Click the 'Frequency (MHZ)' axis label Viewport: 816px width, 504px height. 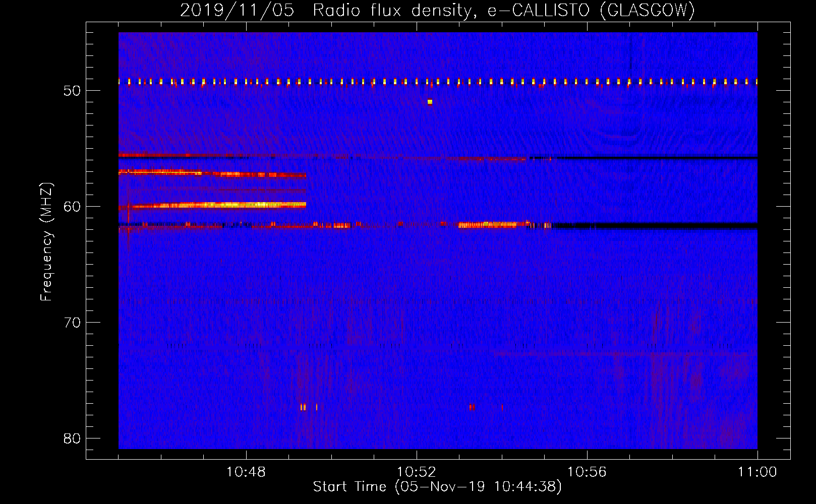[46, 242]
